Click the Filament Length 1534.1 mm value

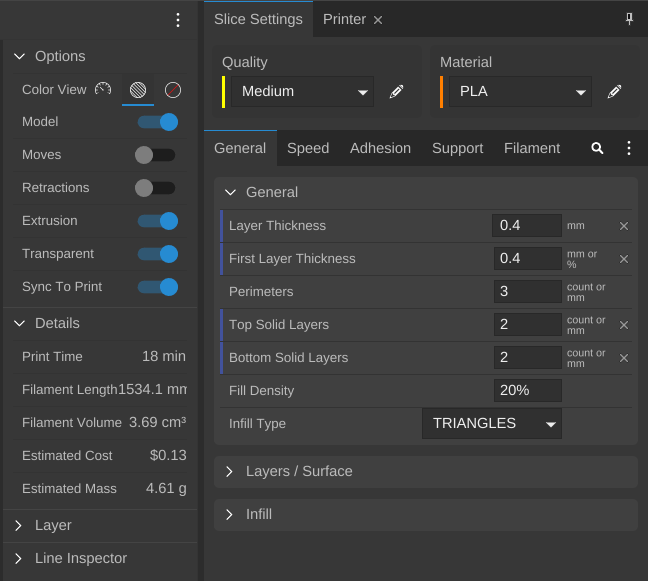click(x=152, y=389)
